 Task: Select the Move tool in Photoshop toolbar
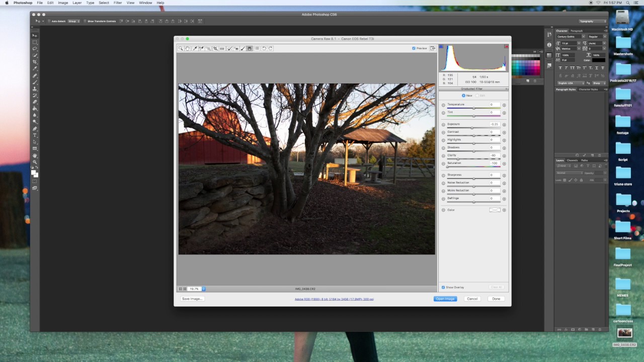pos(35,36)
